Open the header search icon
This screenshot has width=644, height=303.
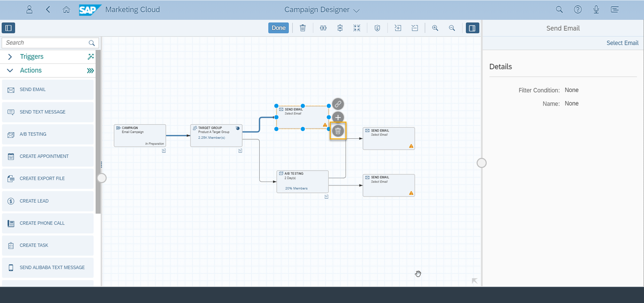[559, 9]
